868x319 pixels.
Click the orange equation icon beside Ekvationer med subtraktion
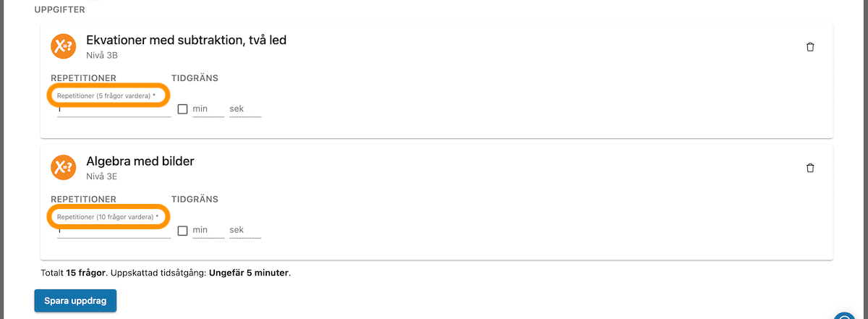[x=63, y=46]
